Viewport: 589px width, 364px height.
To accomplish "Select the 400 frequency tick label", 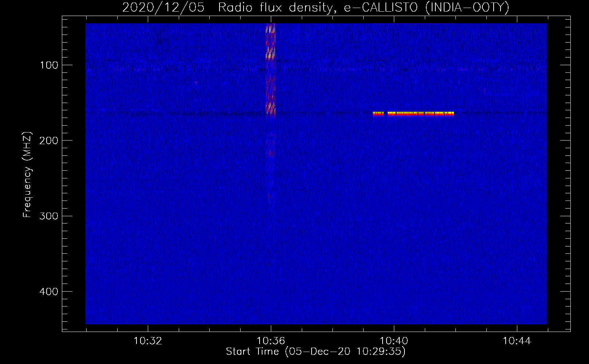I will pos(49,292).
